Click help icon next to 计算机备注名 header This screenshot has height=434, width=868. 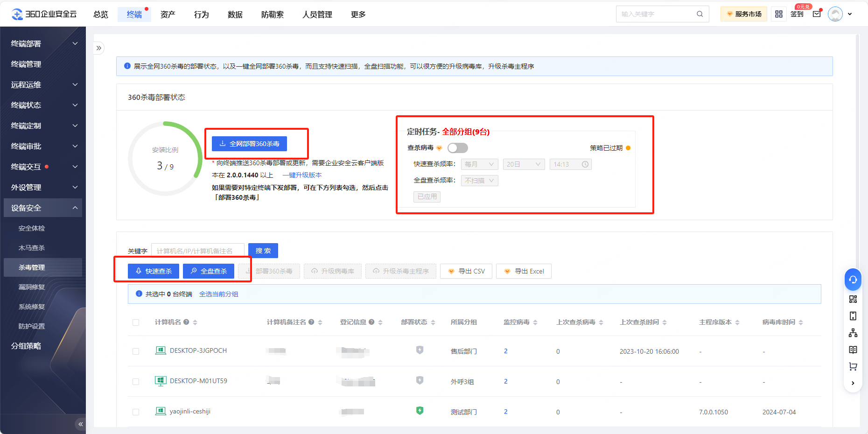(x=311, y=322)
